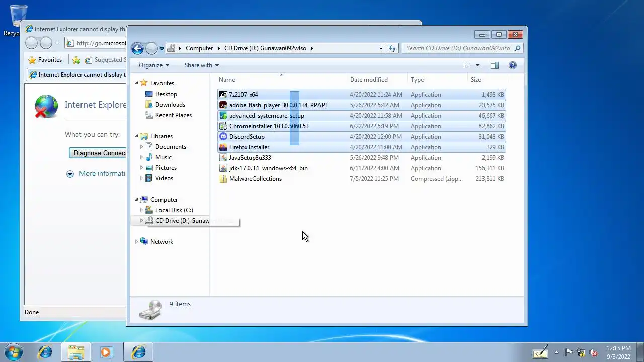Image resolution: width=644 pixels, height=362 pixels.
Task: Click the search magnifier icon in Explorer
Action: pyautogui.click(x=517, y=48)
